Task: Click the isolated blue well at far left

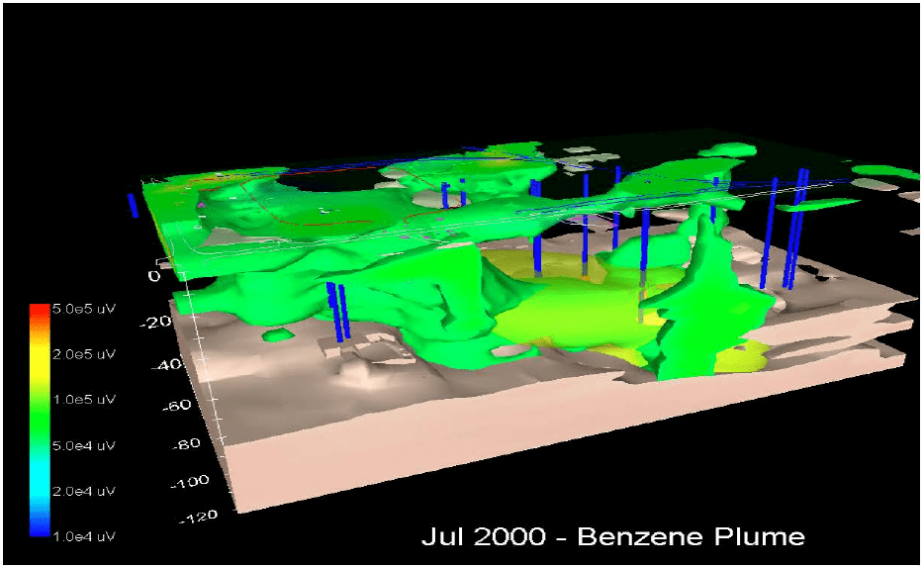Action: [x=133, y=205]
